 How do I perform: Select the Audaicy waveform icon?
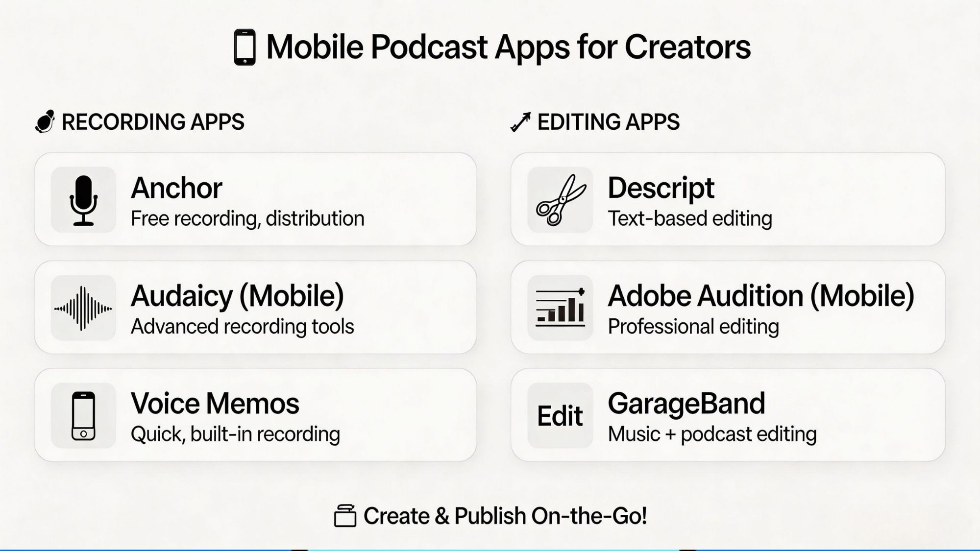click(x=83, y=308)
